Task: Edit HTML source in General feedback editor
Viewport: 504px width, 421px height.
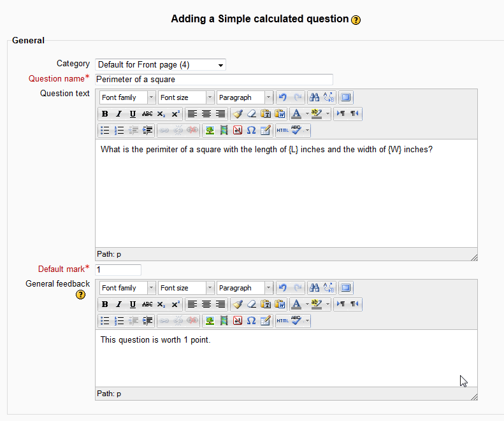Action: point(282,321)
